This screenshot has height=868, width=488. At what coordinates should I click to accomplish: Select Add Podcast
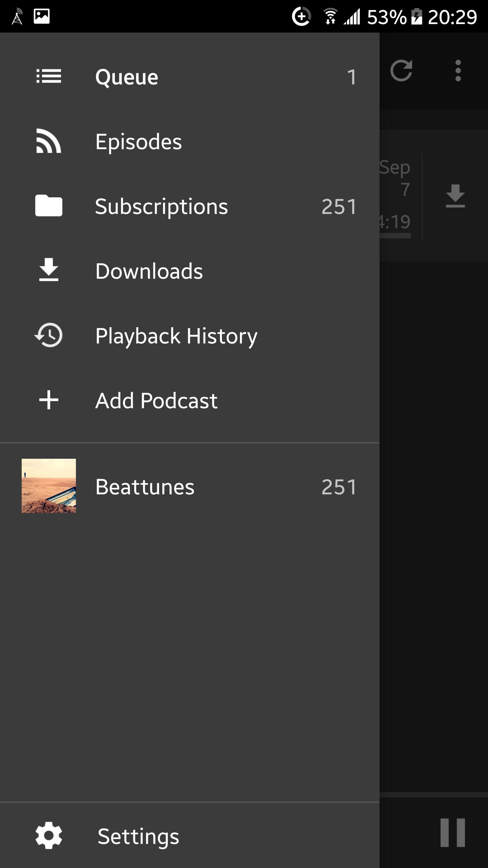(x=190, y=401)
